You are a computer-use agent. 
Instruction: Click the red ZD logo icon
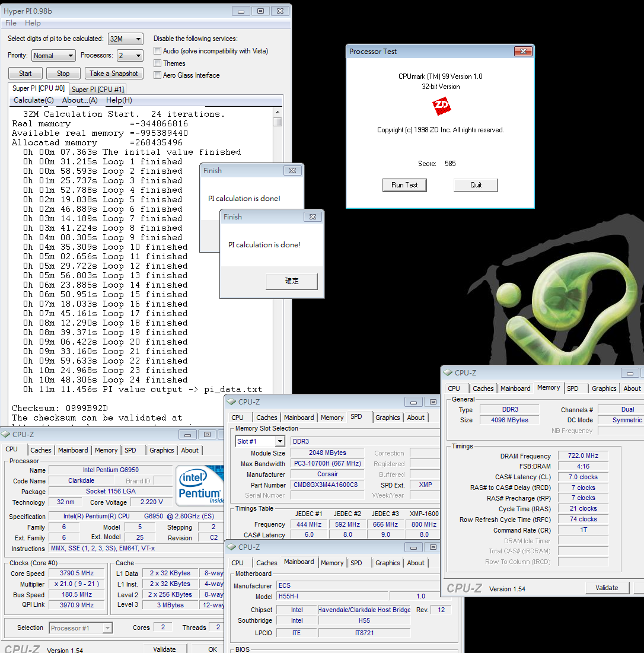pos(441,107)
